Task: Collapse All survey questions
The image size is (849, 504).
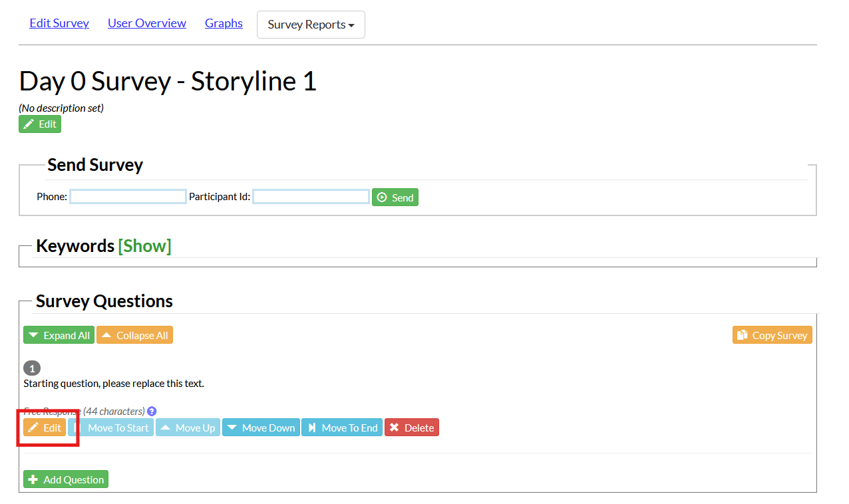Action: click(134, 335)
